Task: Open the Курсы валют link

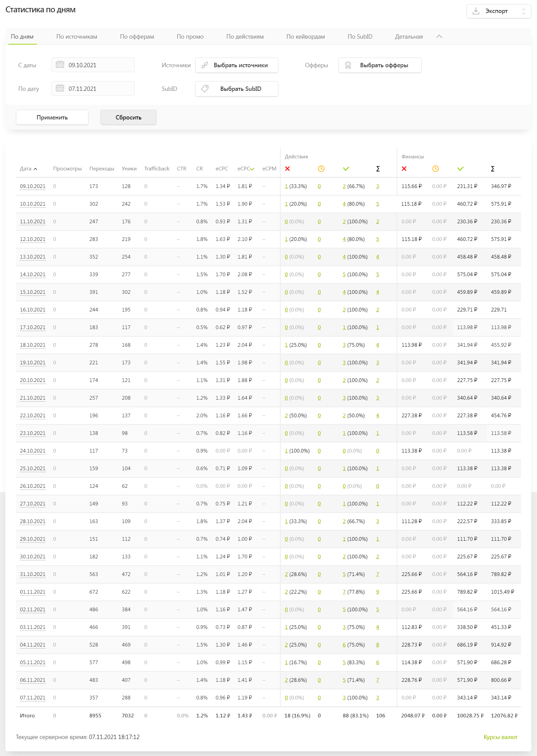Action: (500, 737)
